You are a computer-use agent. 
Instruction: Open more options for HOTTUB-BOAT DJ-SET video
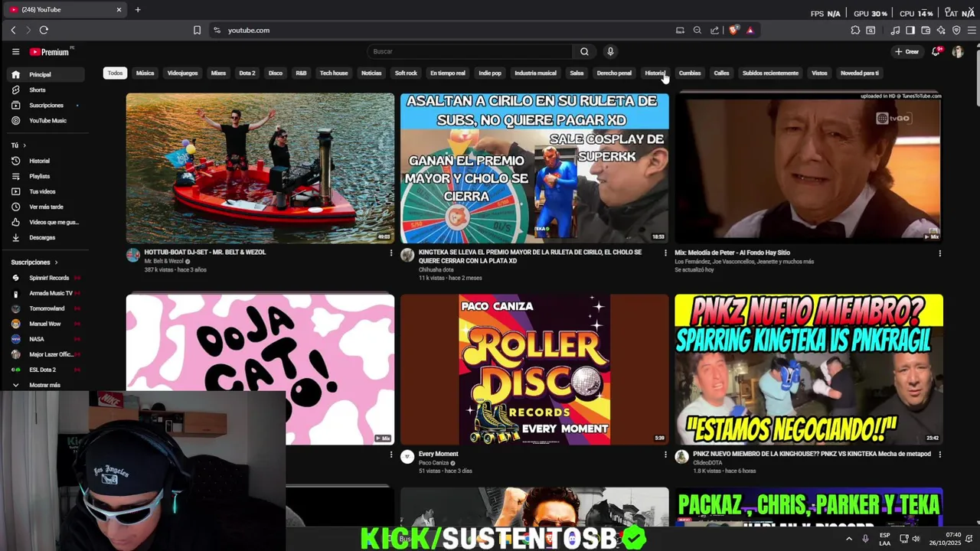click(x=390, y=253)
